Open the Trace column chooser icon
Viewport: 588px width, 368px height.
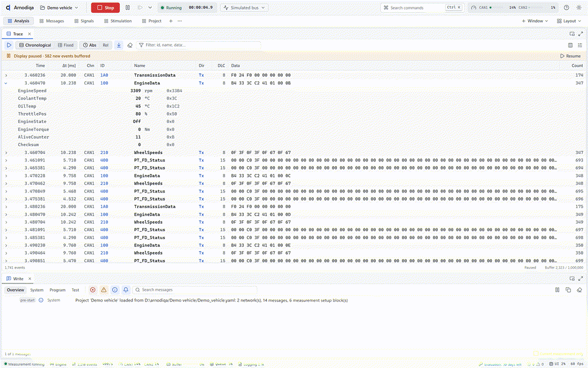[x=570, y=45]
